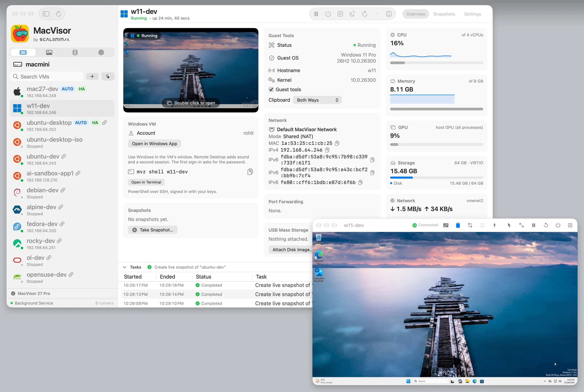Click the power icon in the VM window toolbar

coord(558,225)
